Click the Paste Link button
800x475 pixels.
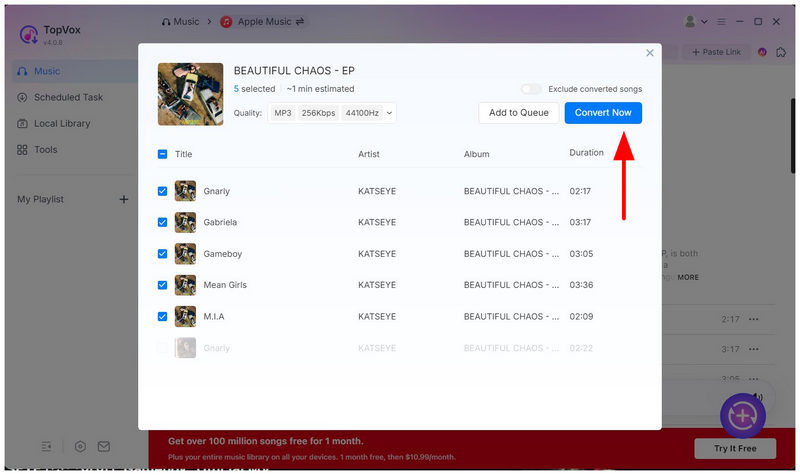(716, 52)
